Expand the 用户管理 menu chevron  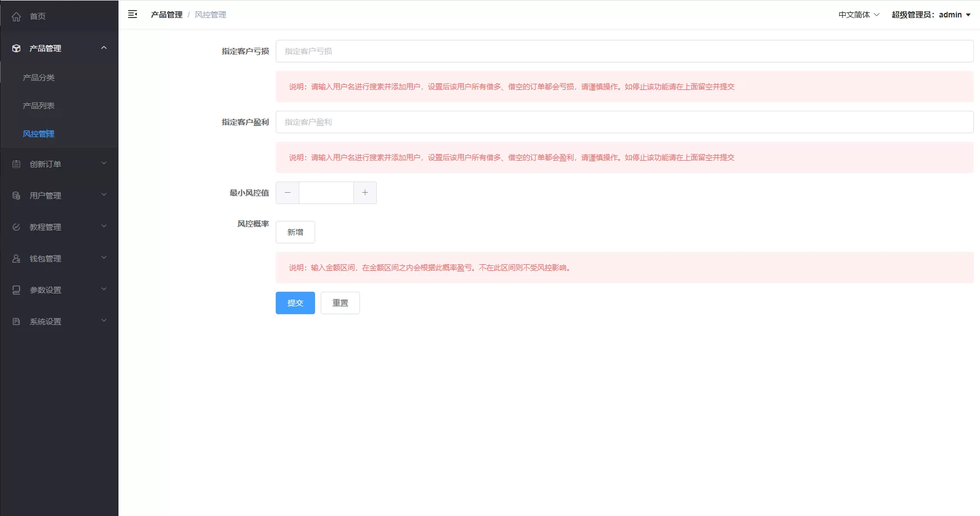click(x=103, y=194)
